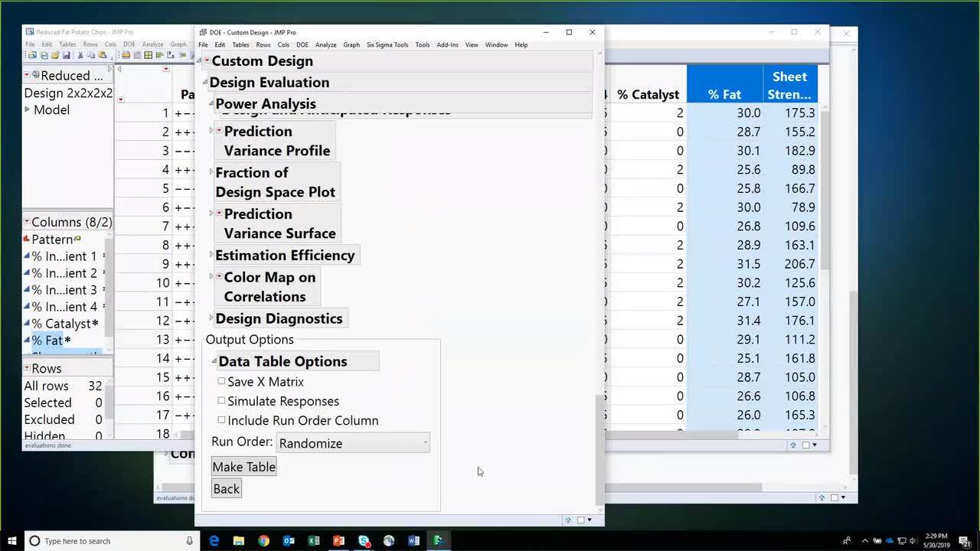
Task: Click the red triangle next to Custom Design
Action: point(207,61)
